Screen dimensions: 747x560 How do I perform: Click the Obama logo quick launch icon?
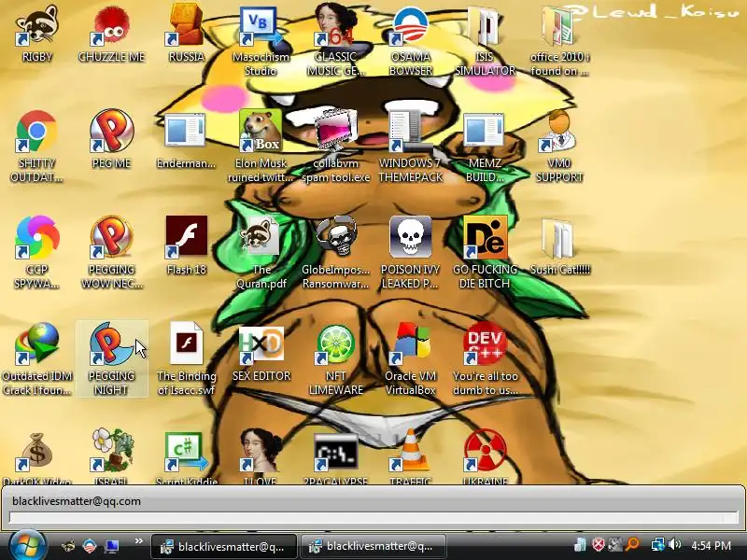click(x=90, y=546)
